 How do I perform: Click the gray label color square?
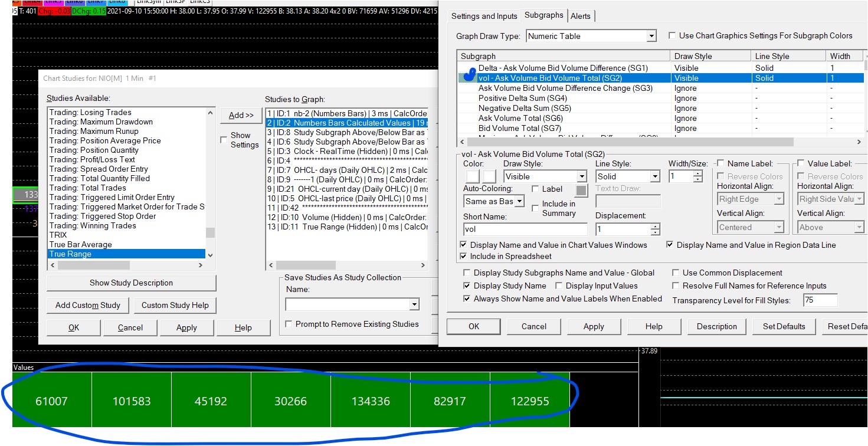tap(581, 191)
